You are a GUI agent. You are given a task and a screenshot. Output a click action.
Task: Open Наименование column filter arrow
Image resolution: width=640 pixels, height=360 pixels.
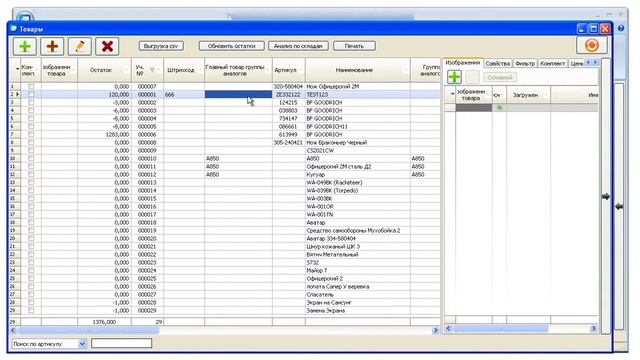point(406,70)
